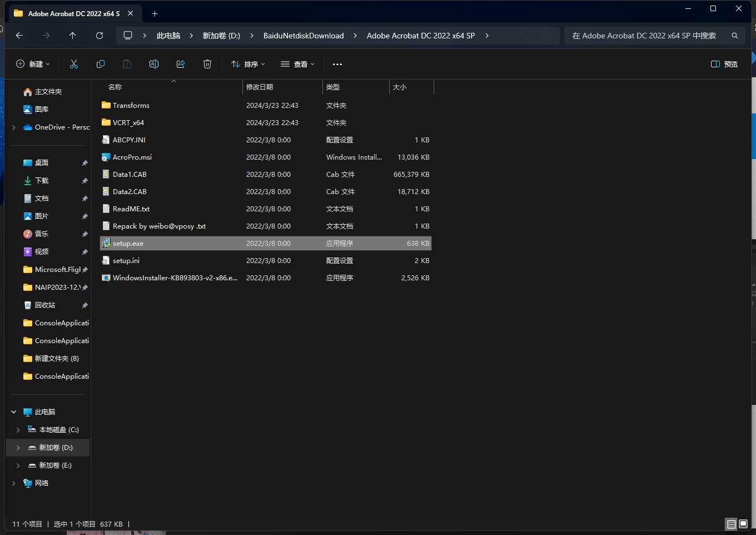The height and width of the screenshot is (535, 756).
Task: Click the Paste clipboard icon
Action: (127, 65)
